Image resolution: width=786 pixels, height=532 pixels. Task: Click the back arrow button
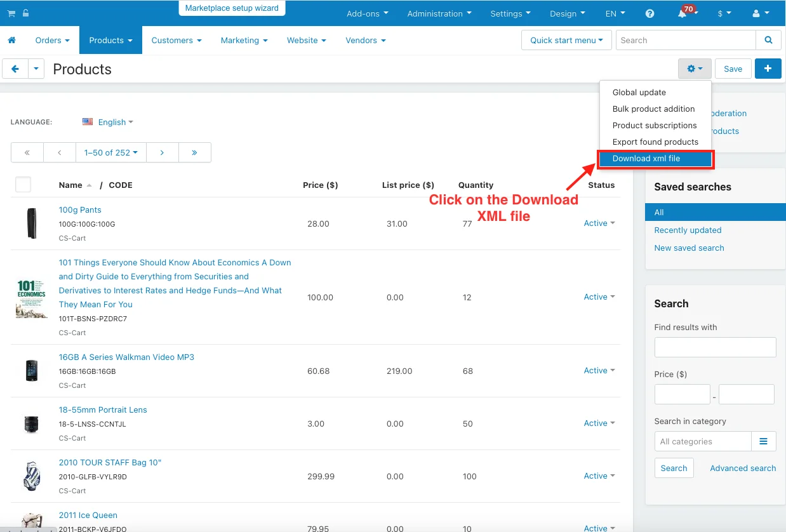15,69
